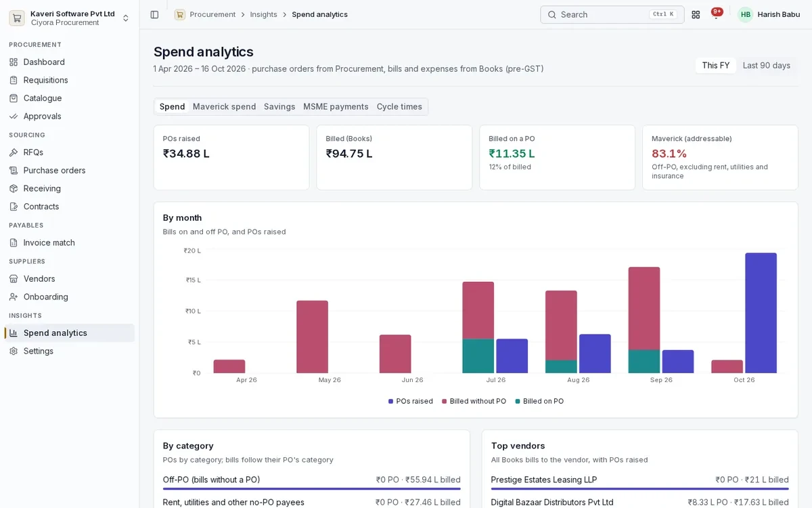Focus the Search field
Screen dimensions: 812x508
pyautogui.click(x=612, y=14)
